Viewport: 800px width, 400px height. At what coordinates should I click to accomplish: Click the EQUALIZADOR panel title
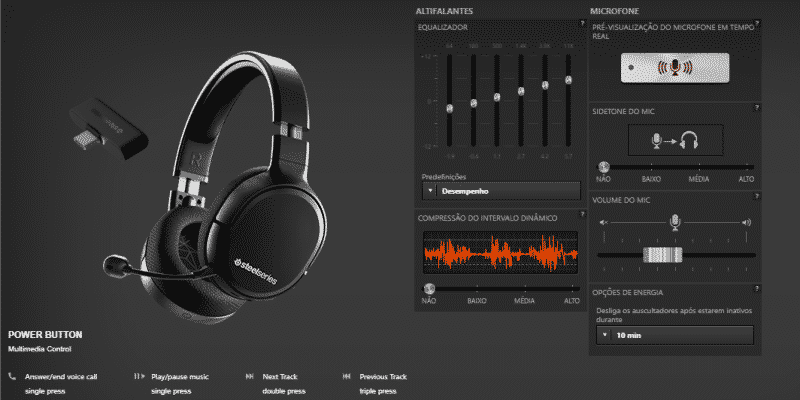click(x=442, y=28)
